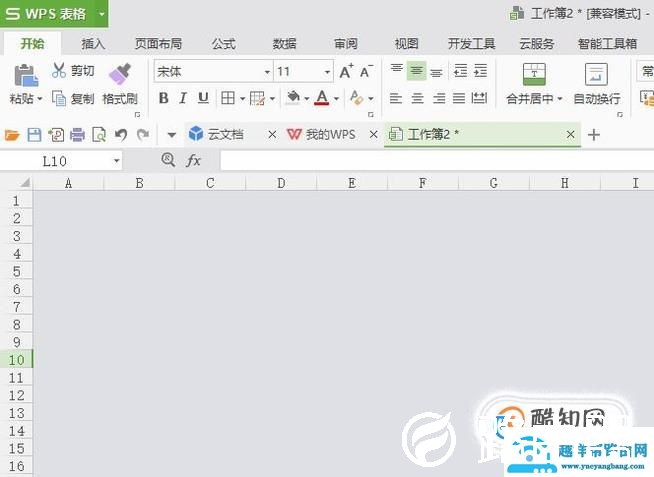Viewport: 654px width, 477px height.
Task: Open the font name 宋体 dropdown
Action: 267,72
